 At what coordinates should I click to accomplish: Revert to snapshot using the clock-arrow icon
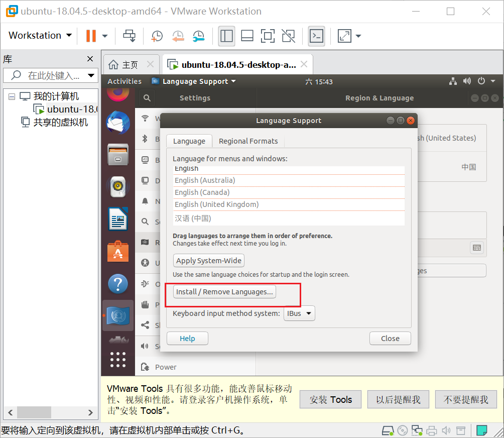pyautogui.click(x=178, y=36)
